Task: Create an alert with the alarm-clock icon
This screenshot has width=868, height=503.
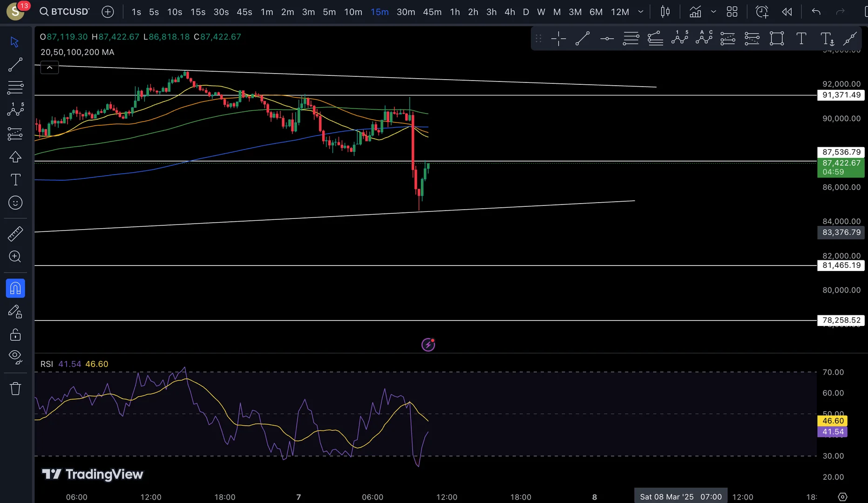Action: (x=762, y=12)
